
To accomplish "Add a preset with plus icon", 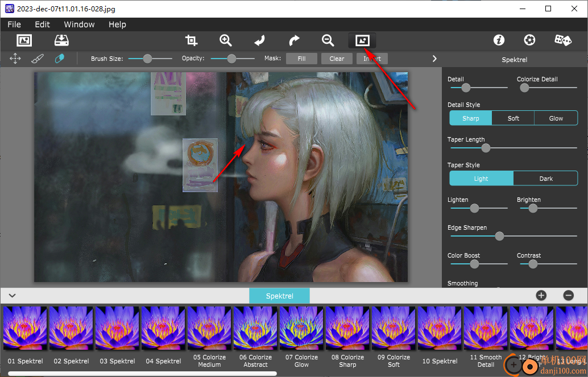I will click(541, 296).
